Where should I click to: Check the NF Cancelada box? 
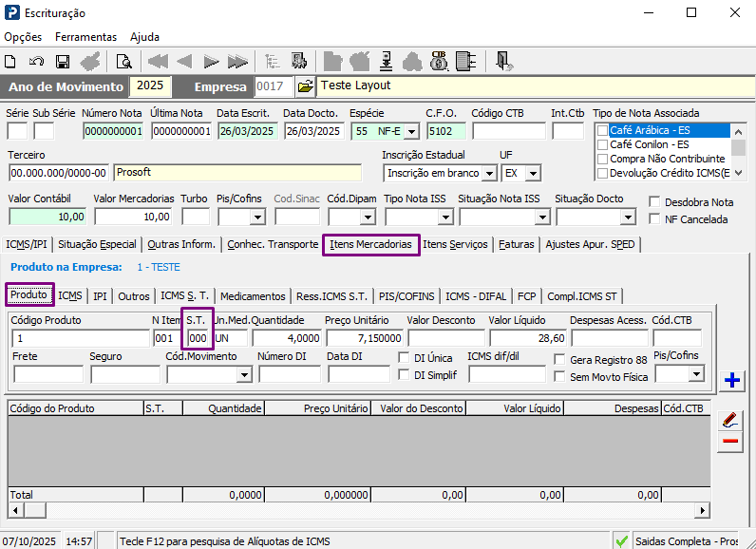(x=654, y=219)
